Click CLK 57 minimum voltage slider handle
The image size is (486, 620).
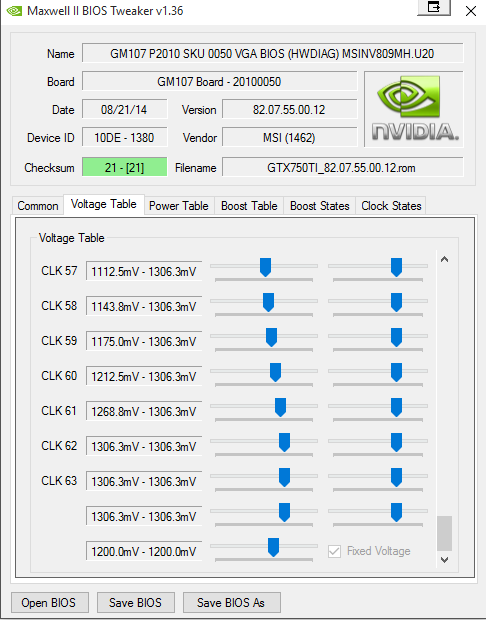265,267
